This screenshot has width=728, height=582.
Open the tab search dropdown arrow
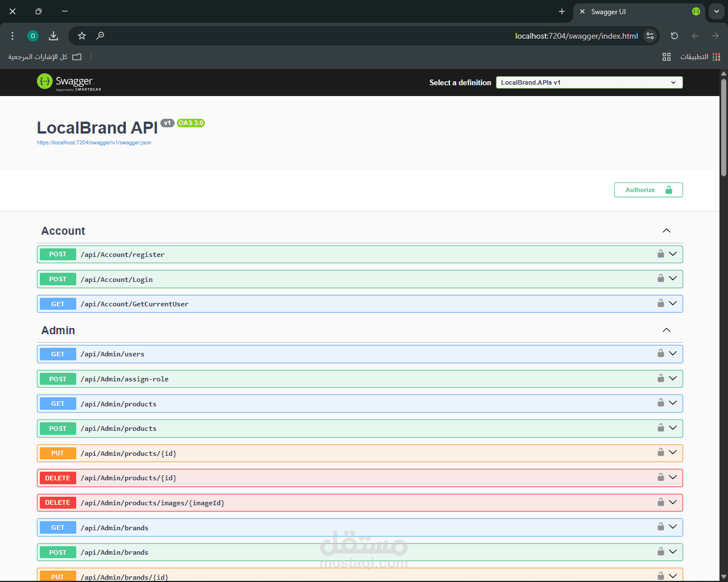point(717,11)
